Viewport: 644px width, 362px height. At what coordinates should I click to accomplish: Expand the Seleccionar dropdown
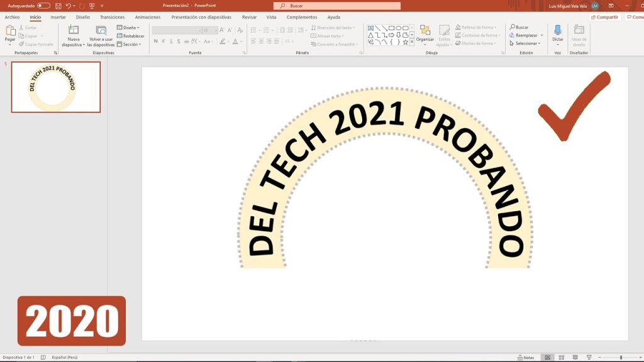525,43
